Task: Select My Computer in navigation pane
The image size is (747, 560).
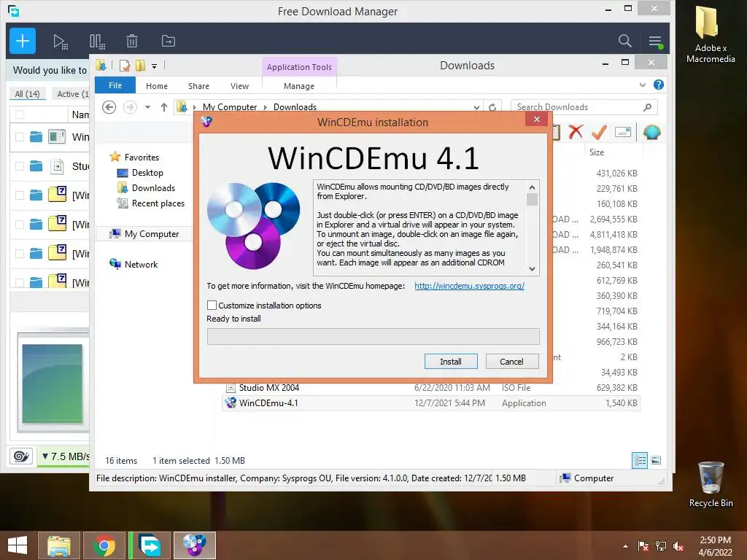Action: tap(152, 234)
